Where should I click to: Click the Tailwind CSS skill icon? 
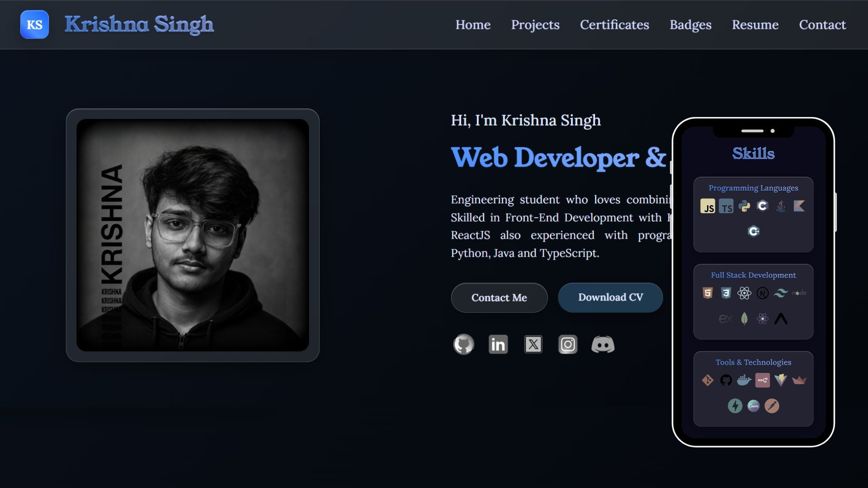coord(781,293)
